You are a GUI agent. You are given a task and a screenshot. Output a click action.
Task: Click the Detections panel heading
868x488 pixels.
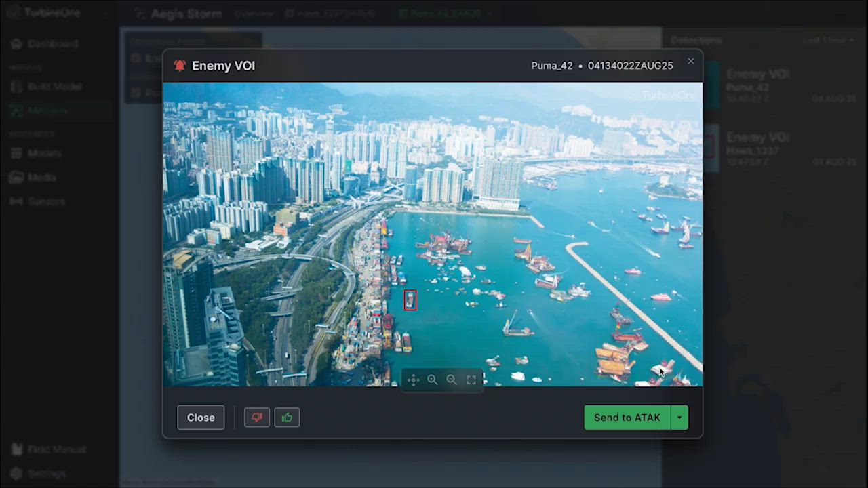coord(695,40)
